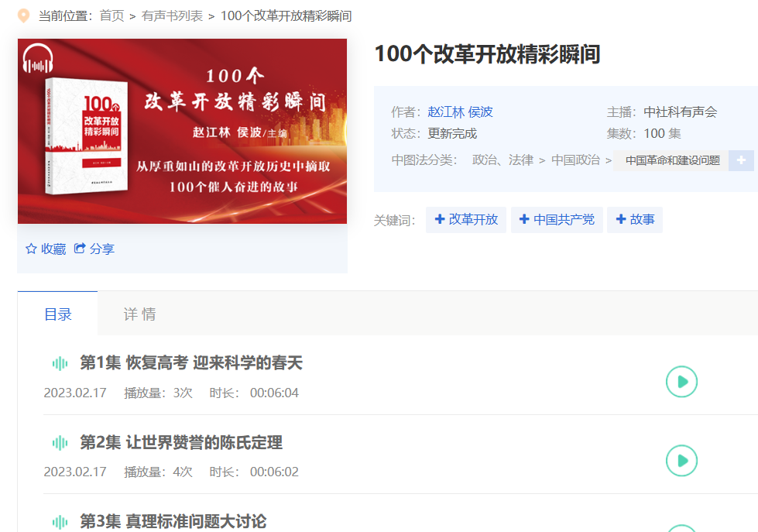Click the 收藏 label
The height and width of the screenshot is (532, 758).
(53, 249)
